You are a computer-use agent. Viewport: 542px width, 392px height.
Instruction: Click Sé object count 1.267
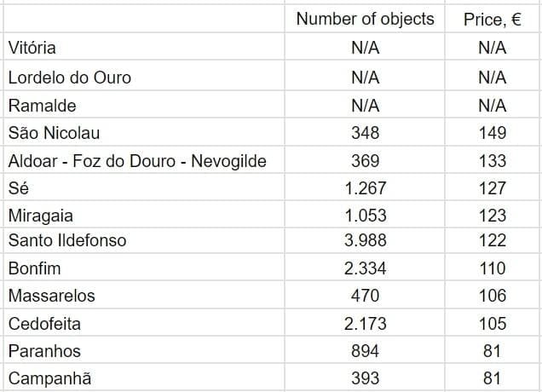365,188
